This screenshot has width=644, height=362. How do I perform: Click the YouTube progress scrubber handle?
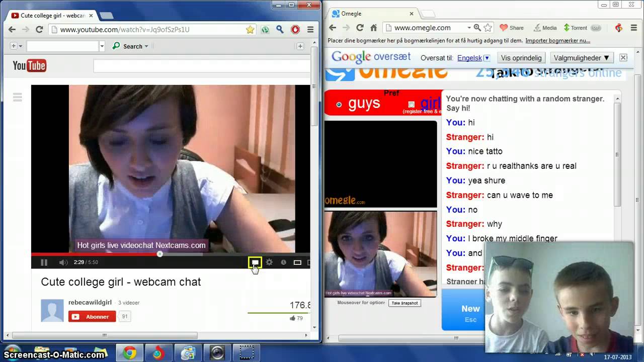coord(160,254)
